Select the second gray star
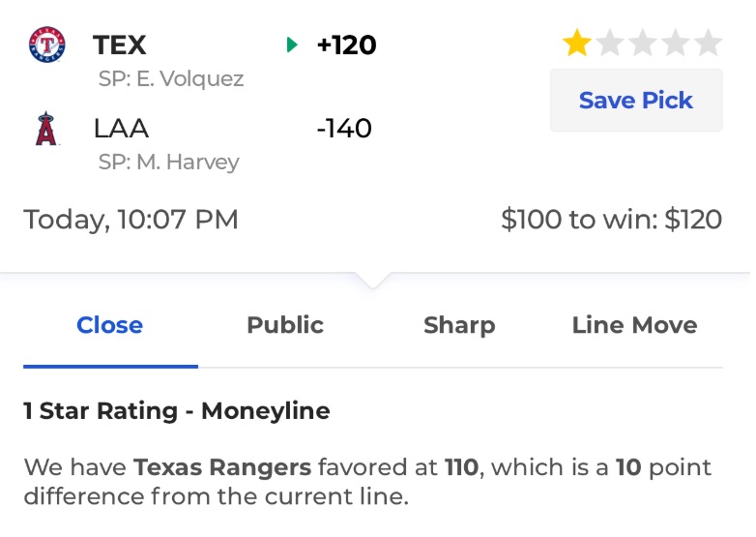Image resolution: width=756 pixels, height=537 pixels. coord(610,43)
